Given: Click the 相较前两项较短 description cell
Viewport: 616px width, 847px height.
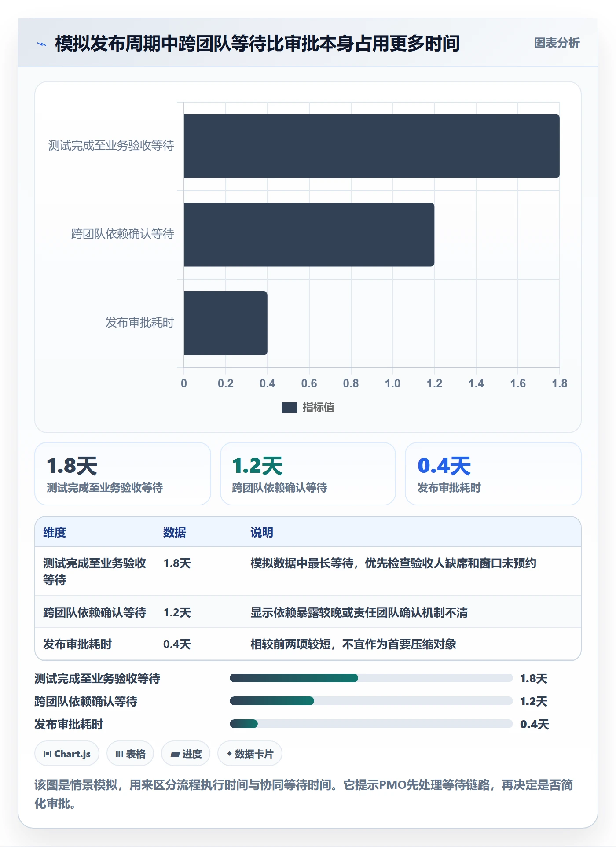Looking at the screenshot, I should coord(353,644).
